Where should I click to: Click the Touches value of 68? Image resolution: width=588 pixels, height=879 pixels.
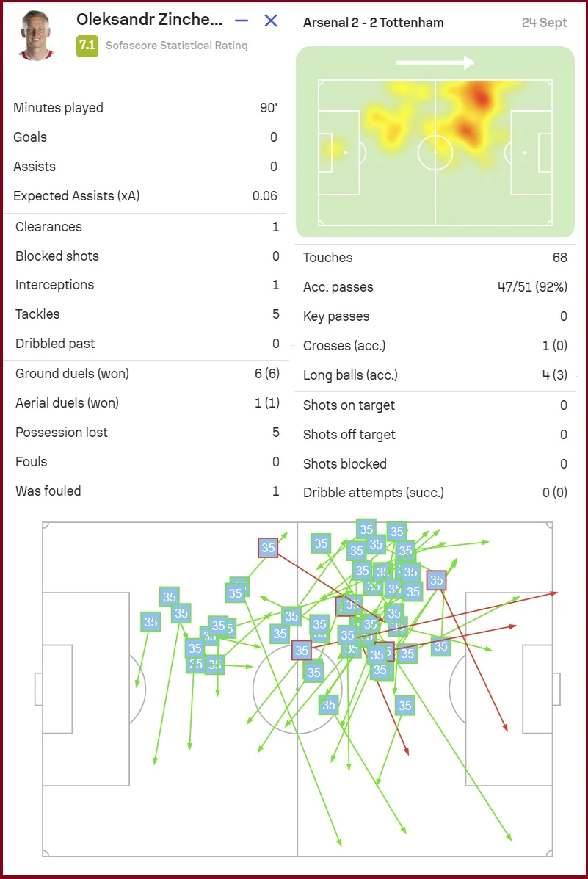(x=560, y=258)
